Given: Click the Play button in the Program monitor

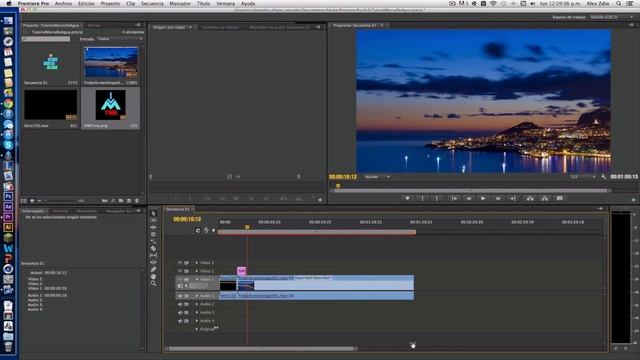Looking at the screenshot, I should 483,198.
